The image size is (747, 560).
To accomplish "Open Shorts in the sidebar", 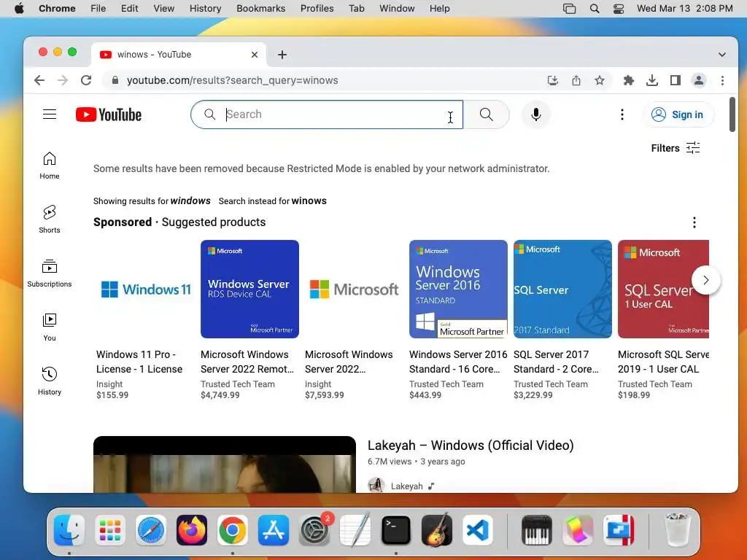I will (50, 219).
